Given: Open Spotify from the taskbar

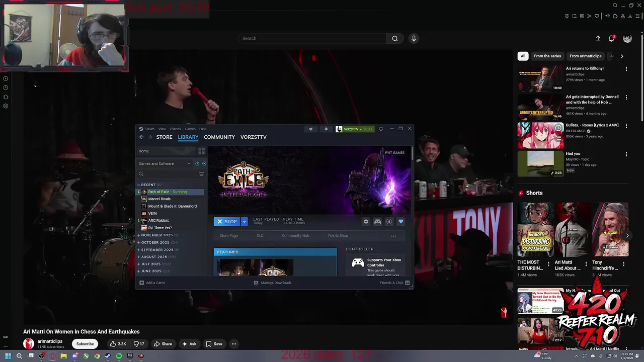Looking at the screenshot, I should [x=119, y=356].
